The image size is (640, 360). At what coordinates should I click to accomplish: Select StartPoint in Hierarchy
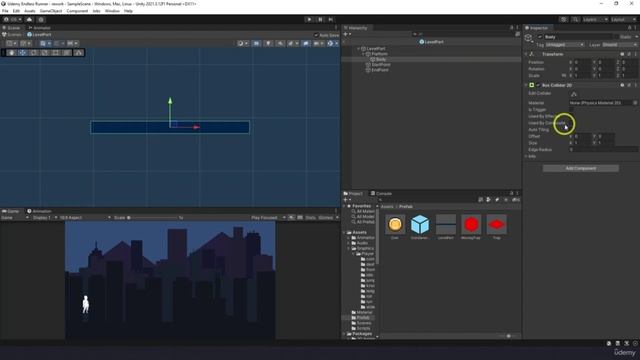380,64
